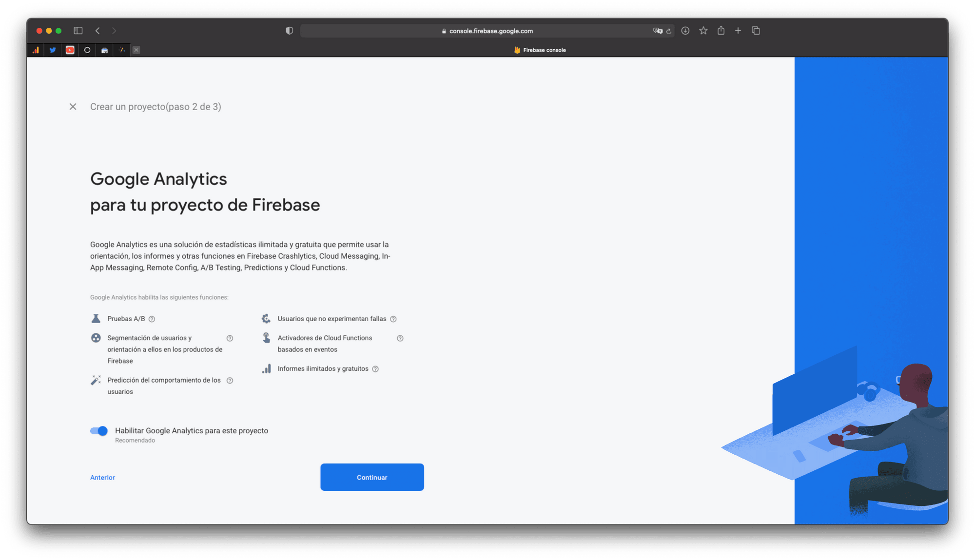Open the Safari share menu
This screenshot has height=560, width=975.
click(x=721, y=30)
